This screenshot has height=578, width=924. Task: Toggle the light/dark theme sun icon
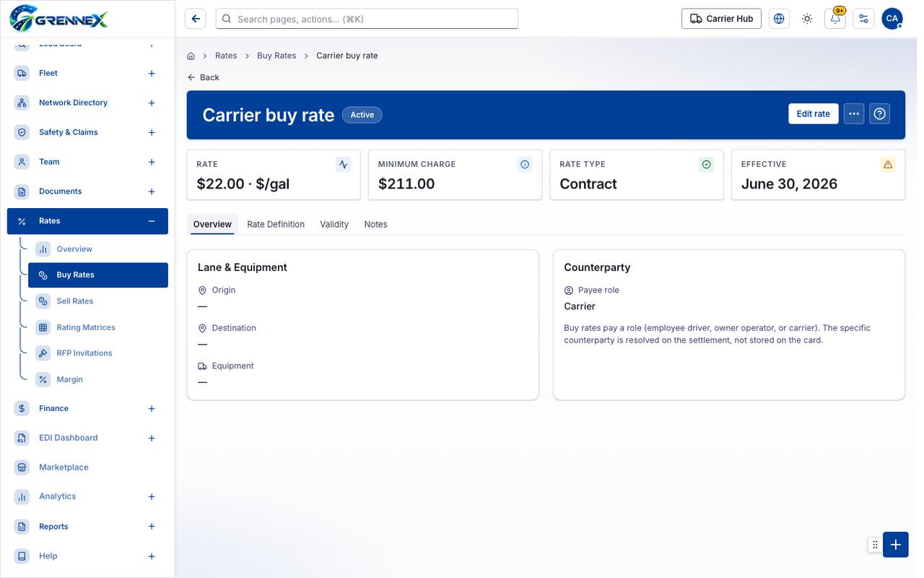pos(807,19)
